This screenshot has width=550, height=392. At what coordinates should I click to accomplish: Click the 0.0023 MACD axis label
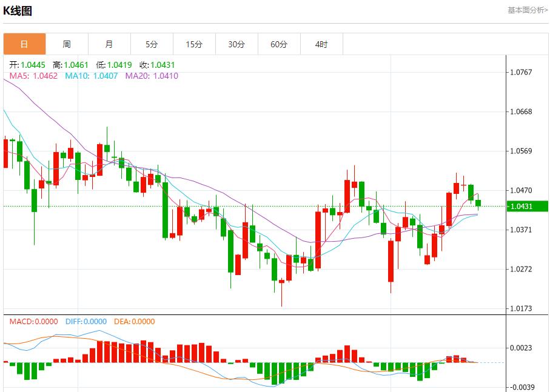pyautogui.click(x=521, y=348)
